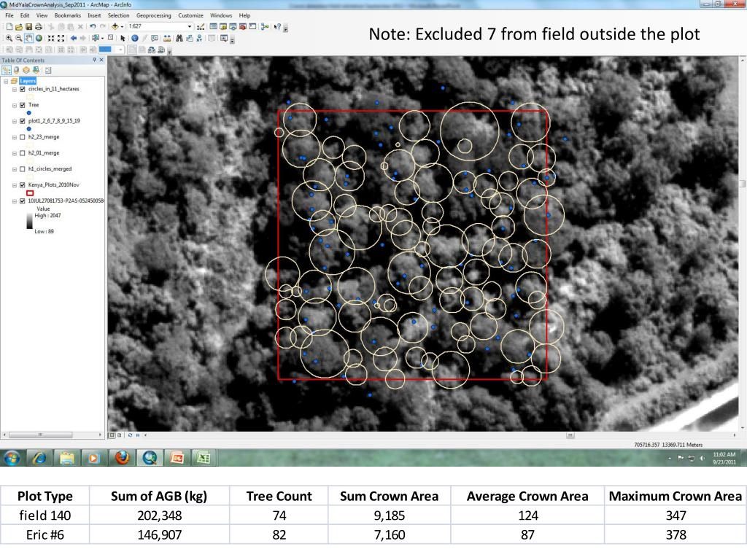Select the h1_circles_merged layer name
Viewport: 747px width, 560px height.
pyautogui.click(x=50, y=169)
